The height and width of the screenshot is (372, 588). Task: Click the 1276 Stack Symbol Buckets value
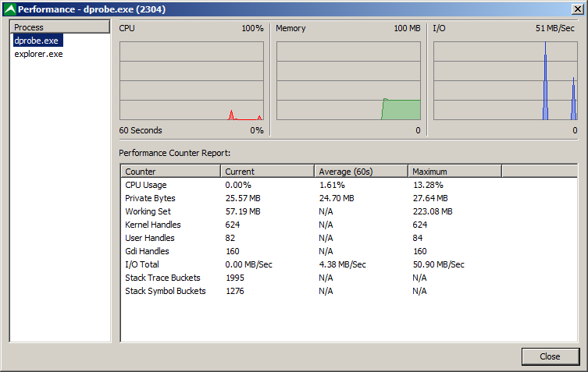point(235,291)
